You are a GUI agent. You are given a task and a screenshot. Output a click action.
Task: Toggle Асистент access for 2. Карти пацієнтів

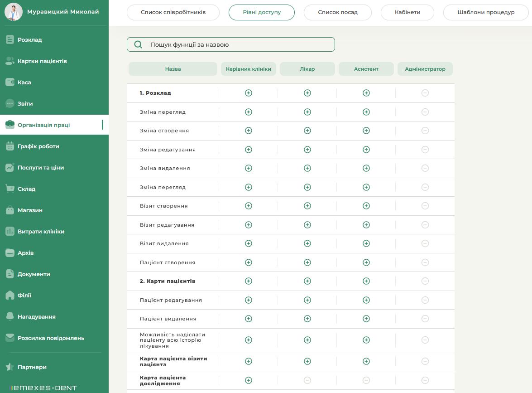[x=366, y=281]
